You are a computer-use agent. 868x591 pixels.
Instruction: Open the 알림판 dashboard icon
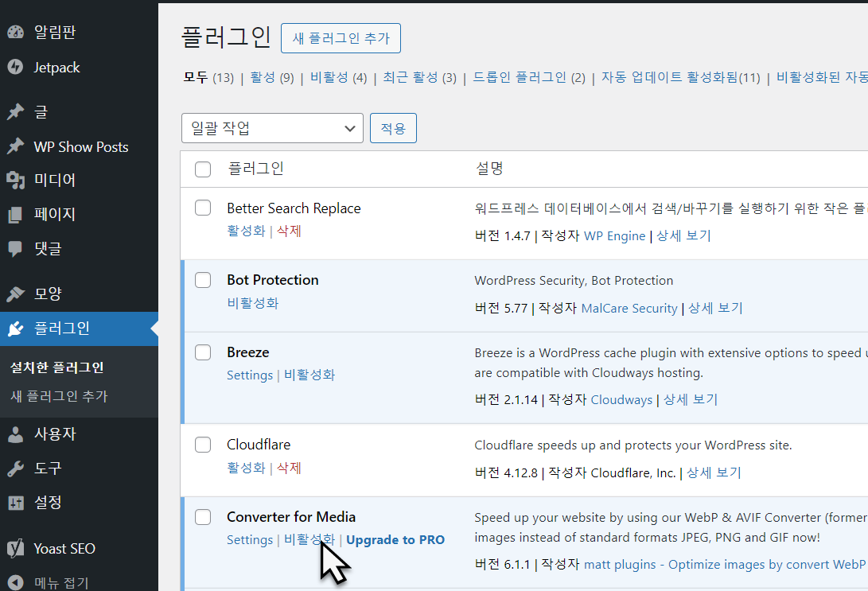15,32
